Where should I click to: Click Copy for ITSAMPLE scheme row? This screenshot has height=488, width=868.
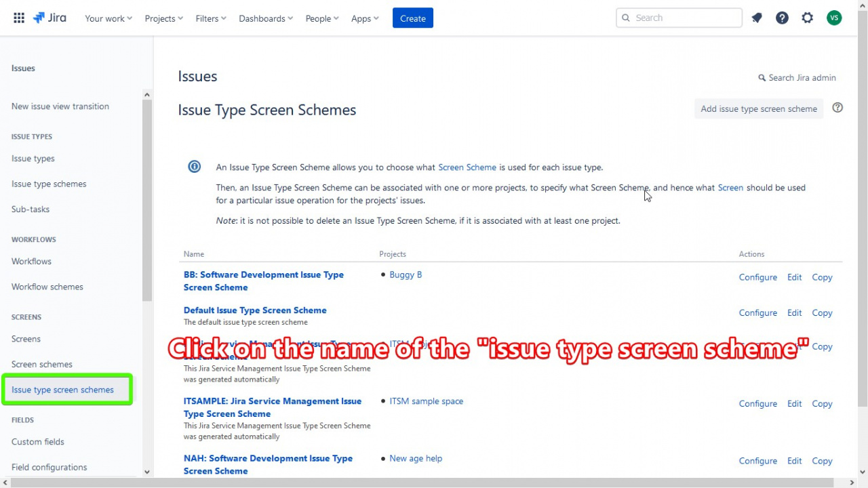click(x=822, y=404)
